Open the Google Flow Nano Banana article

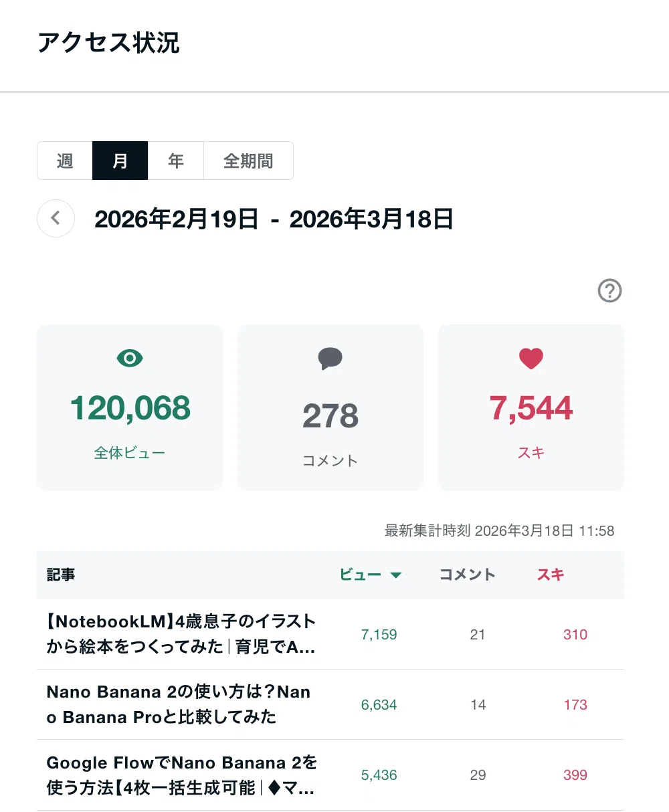182,775
